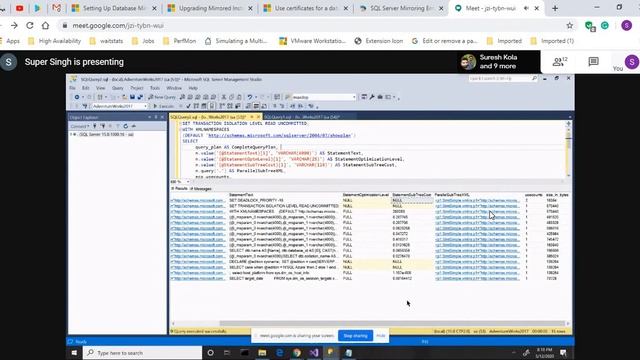The width and height of the screenshot is (640, 360).
Task: Click the taskbar search box
Action: 142,353
